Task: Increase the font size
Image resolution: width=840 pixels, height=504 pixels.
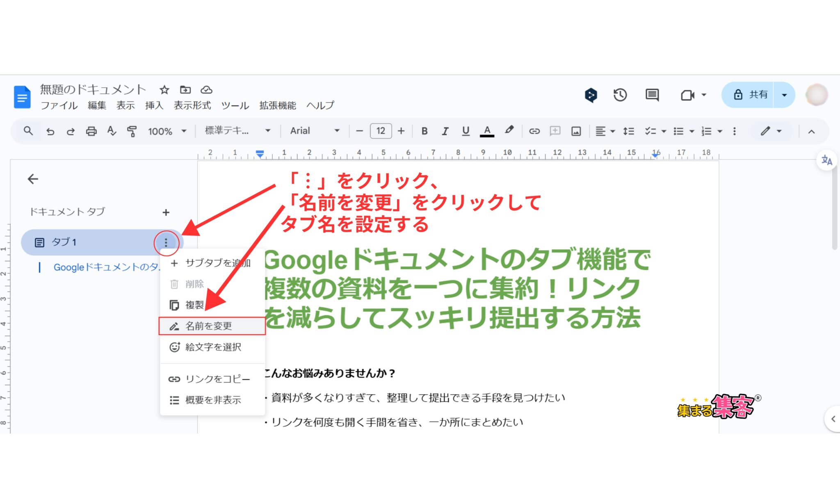Action: [401, 131]
